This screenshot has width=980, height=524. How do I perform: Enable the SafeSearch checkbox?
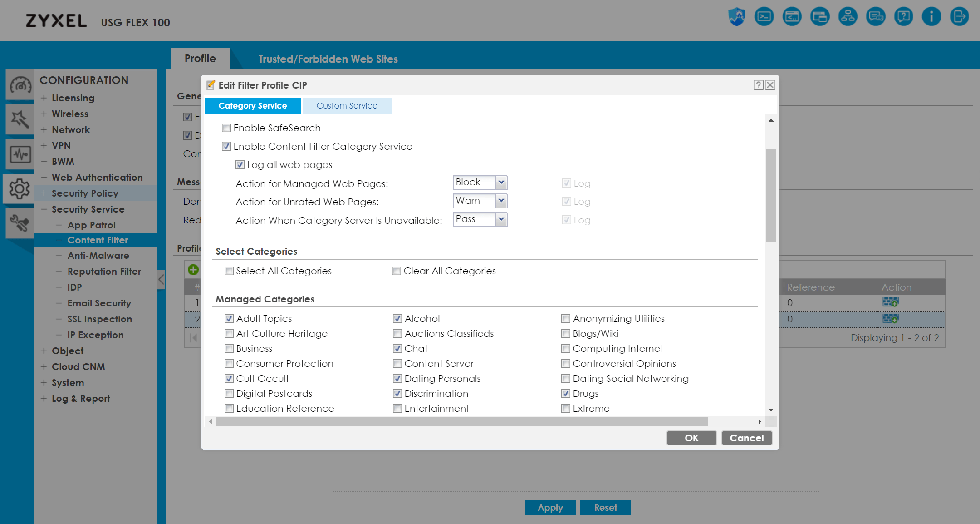(226, 128)
